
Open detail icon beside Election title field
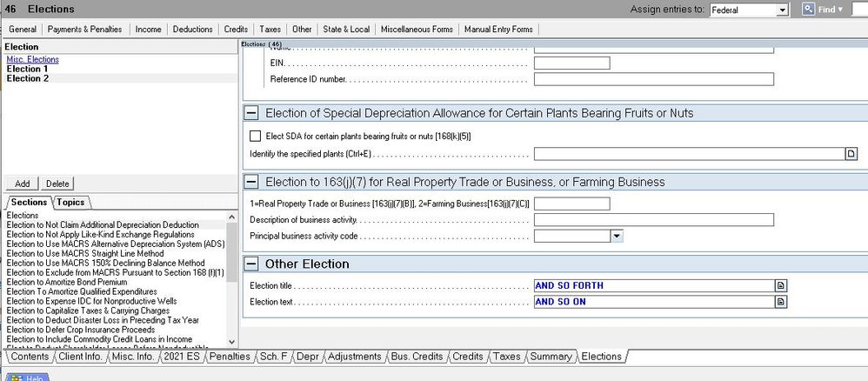tap(780, 285)
